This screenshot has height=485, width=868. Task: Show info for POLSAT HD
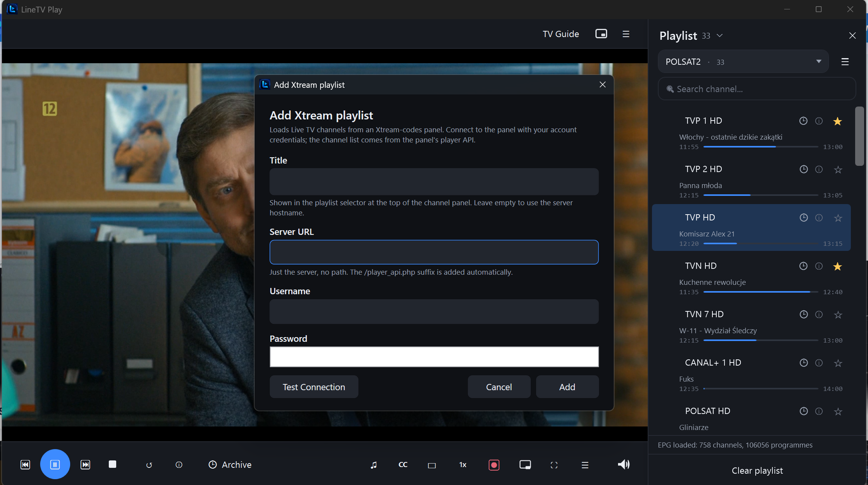click(819, 411)
